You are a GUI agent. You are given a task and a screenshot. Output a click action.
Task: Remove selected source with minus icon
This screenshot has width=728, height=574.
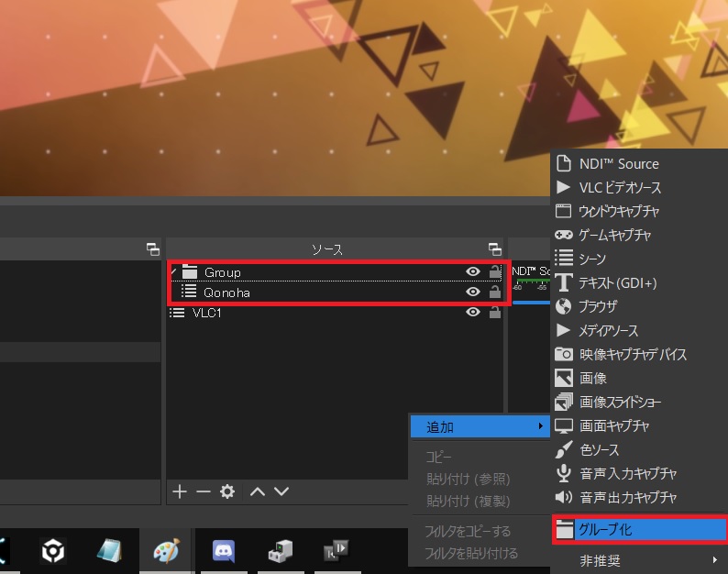[204, 491]
